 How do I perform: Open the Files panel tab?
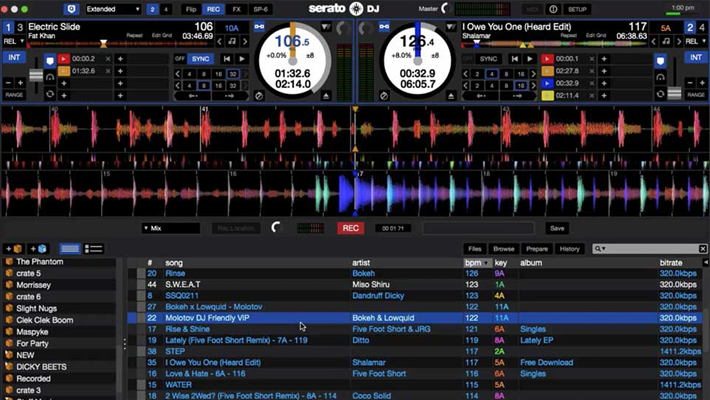476,248
